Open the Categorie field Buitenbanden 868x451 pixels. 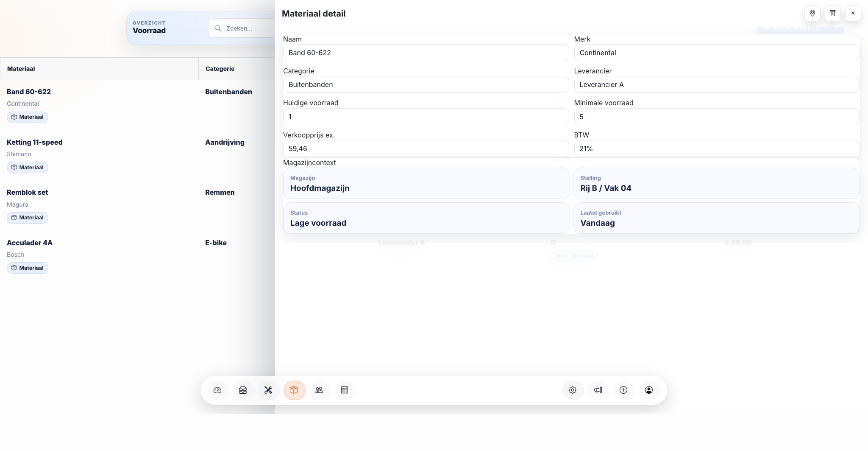pyautogui.click(x=426, y=84)
